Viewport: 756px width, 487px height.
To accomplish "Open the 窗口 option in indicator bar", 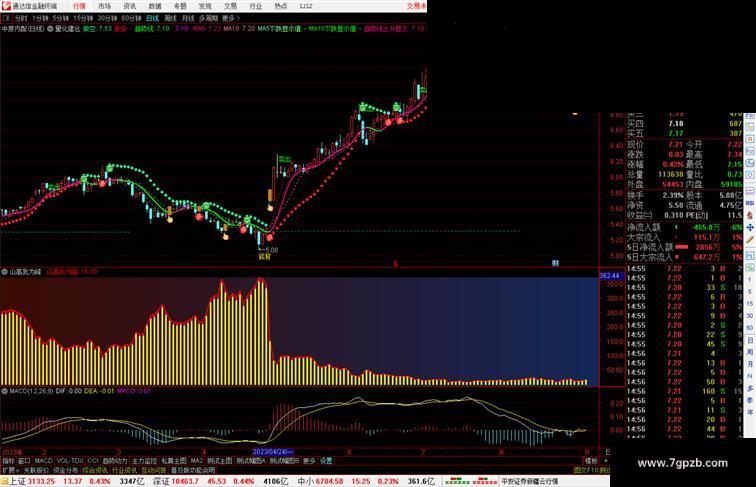I will click(24, 461).
